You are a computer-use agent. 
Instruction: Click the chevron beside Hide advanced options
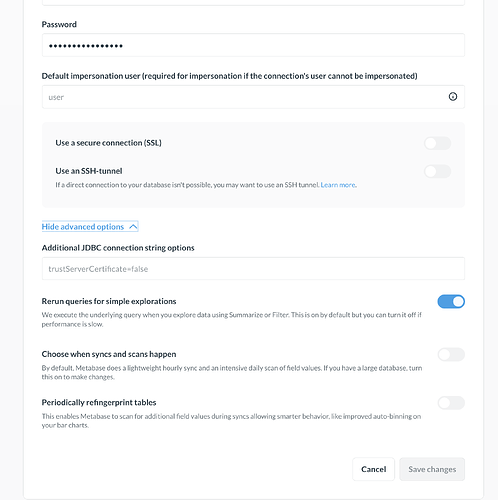[x=133, y=227]
